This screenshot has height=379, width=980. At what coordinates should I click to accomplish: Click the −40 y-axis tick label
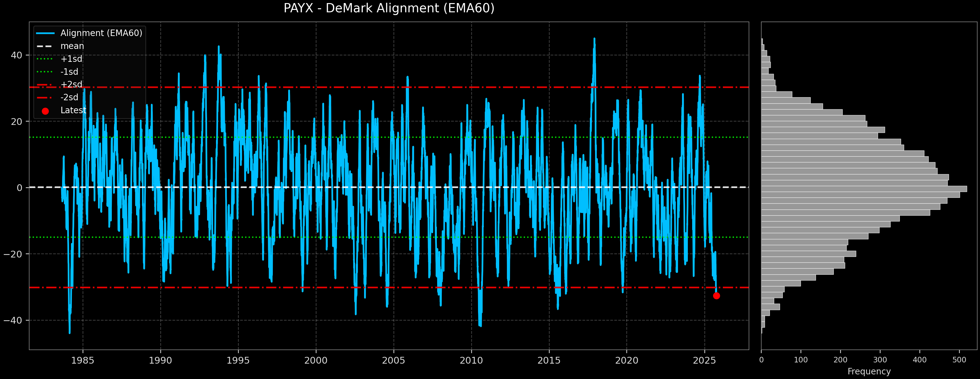click(13, 320)
